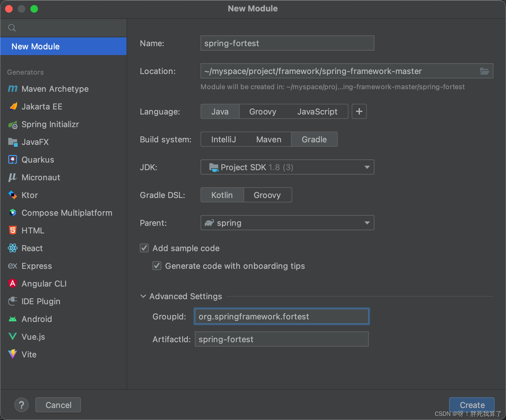
Task: Choose the Compose Multiplatform label
Action: coord(67,213)
